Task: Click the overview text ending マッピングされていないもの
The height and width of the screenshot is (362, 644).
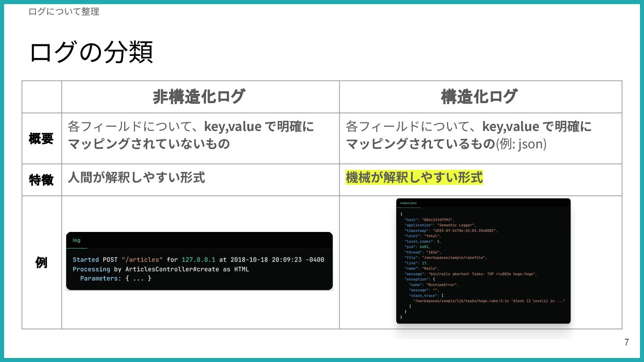Action: tap(191, 135)
